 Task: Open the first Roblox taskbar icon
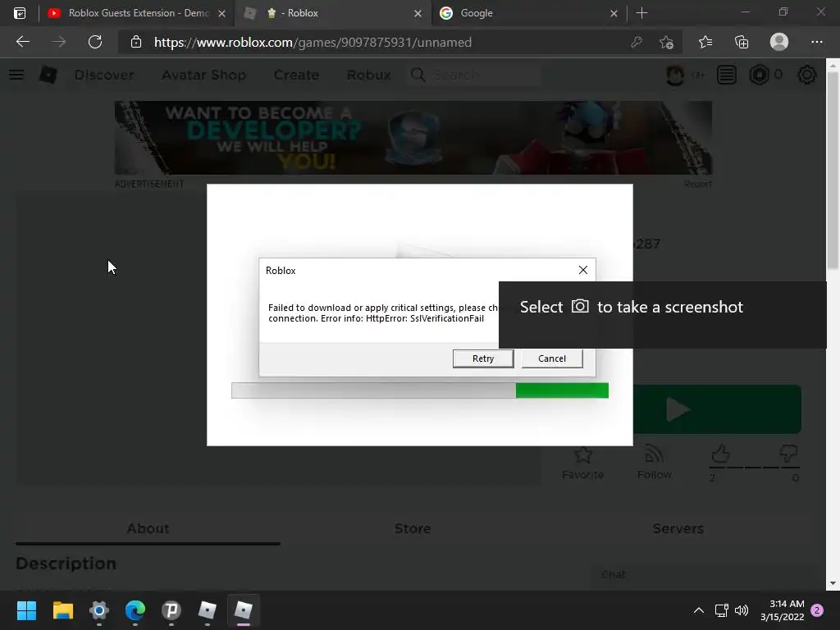[208, 610]
